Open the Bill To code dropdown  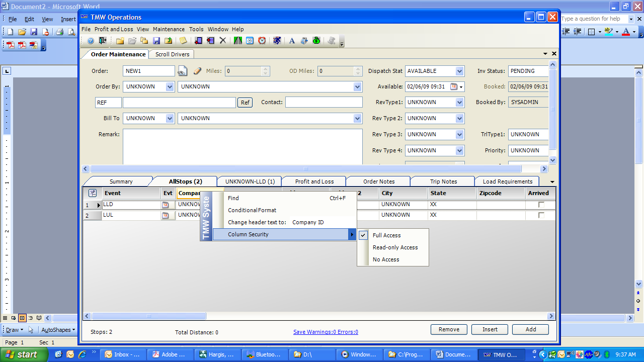pyautogui.click(x=170, y=119)
